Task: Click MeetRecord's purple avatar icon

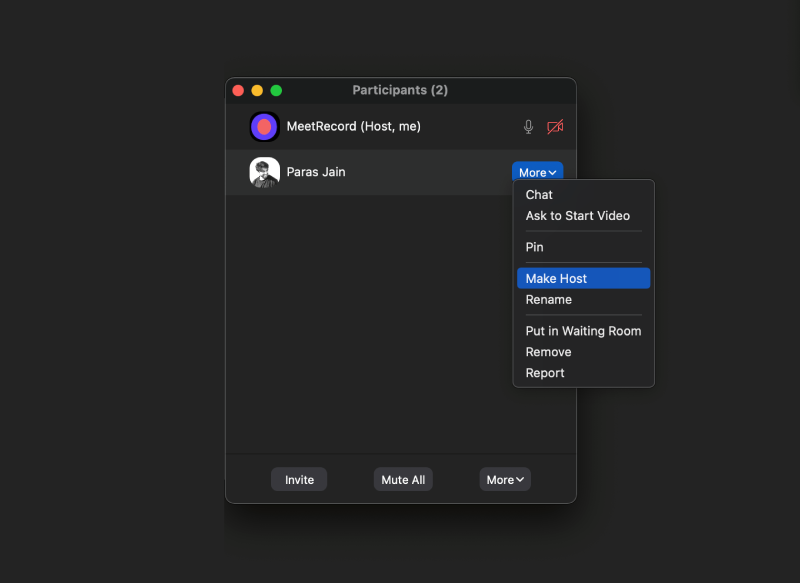Action: point(264,126)
